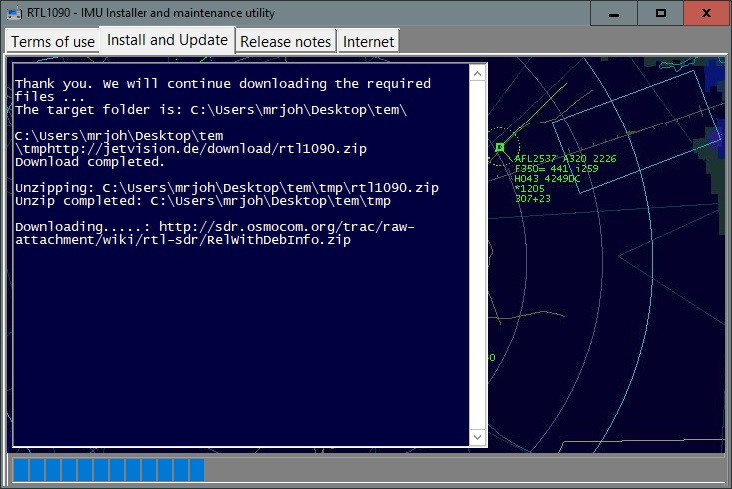Click the RelWithDebInfo.zip file name text
Screen dimensions: 732x489
279,240
